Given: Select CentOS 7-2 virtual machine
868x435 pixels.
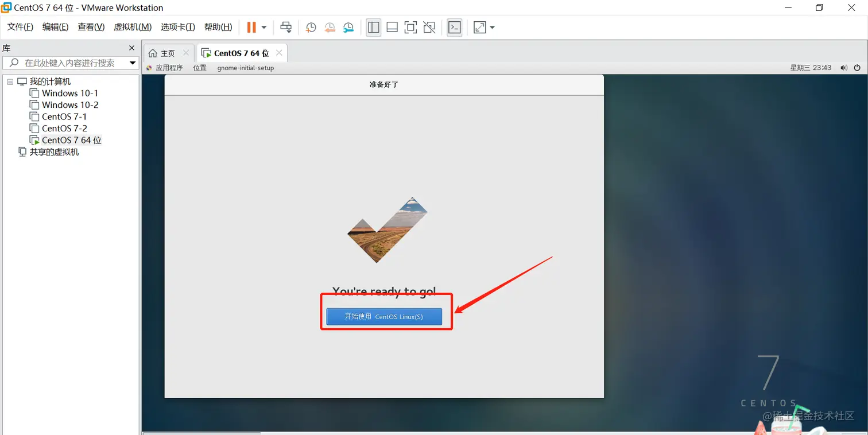Looking at the screenshot, I should click(64, 129).
